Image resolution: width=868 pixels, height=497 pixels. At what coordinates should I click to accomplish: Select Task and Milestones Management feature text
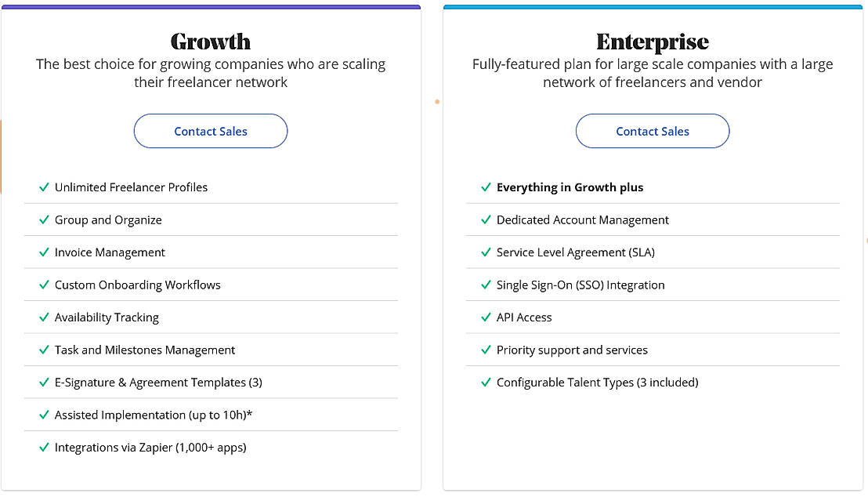coord(145,350)
